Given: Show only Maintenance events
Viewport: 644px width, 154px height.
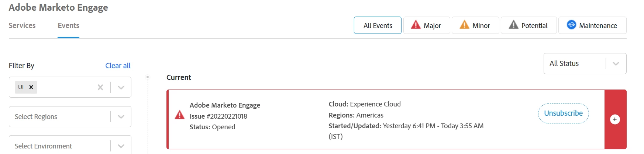Looking at the screenshot, I should (x=592, y=25).
